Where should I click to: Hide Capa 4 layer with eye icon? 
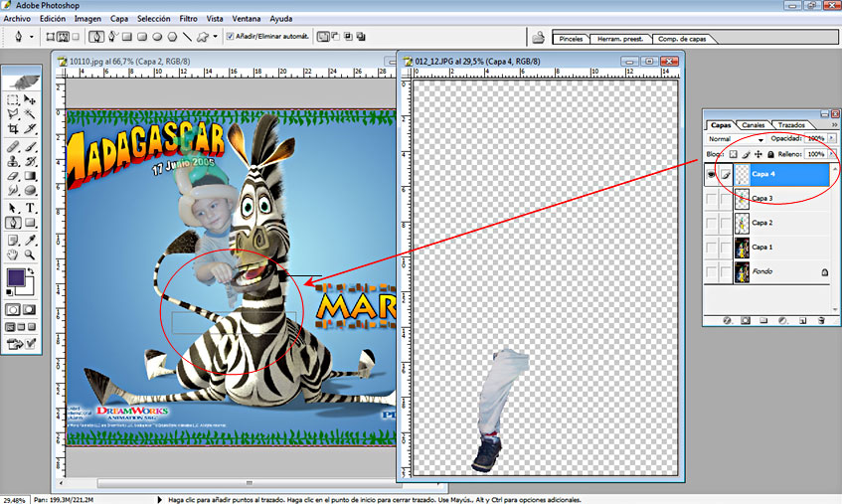click(x=711, y=174)
